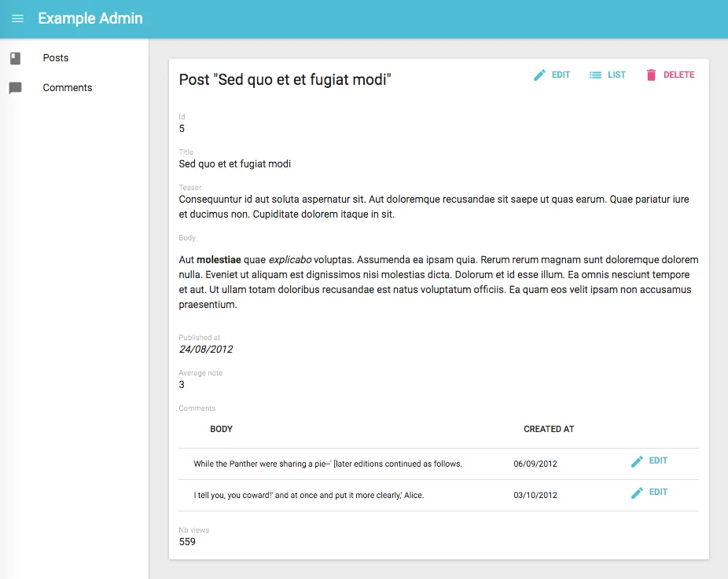Click the post title heading text
This screenshot has height=579, width=728.
click(285, 79)
